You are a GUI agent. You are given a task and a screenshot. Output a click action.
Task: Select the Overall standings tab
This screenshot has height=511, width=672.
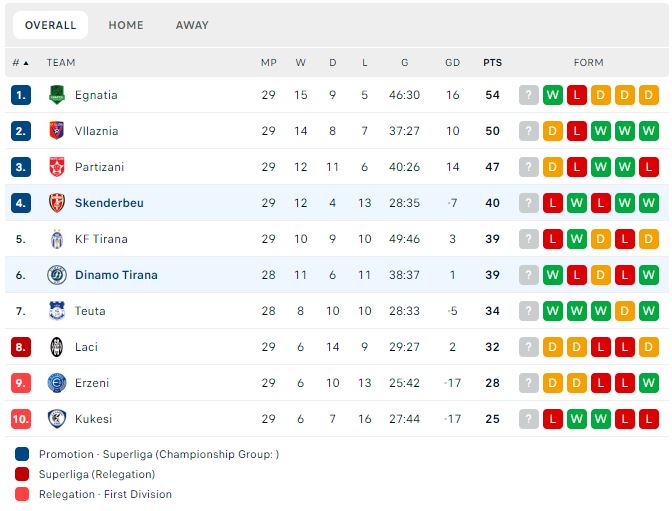click(50, 25)
